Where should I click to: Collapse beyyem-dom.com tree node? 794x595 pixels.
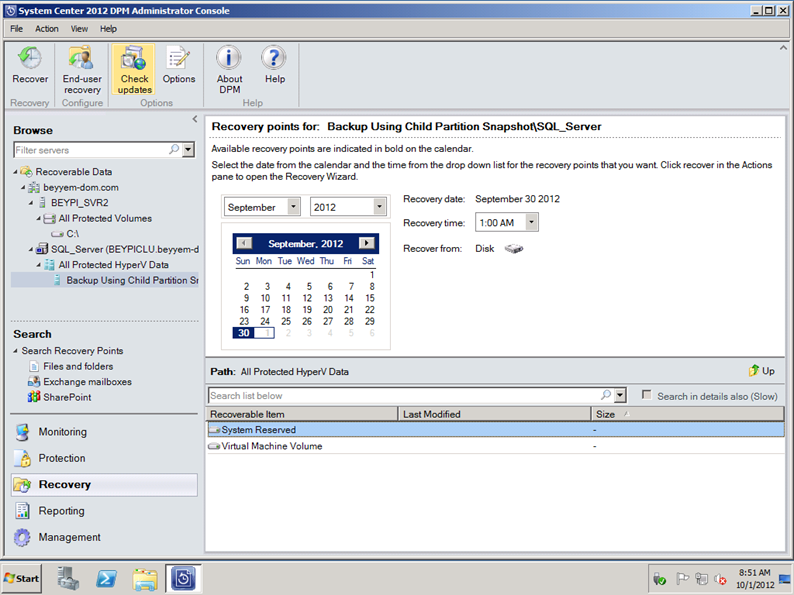point(23,187)
